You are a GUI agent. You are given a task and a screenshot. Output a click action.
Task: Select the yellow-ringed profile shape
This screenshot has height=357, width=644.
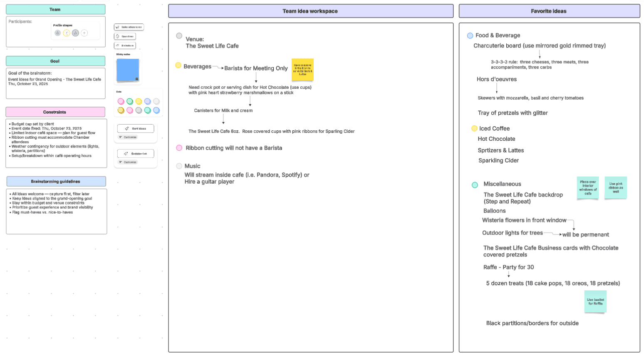67,33
